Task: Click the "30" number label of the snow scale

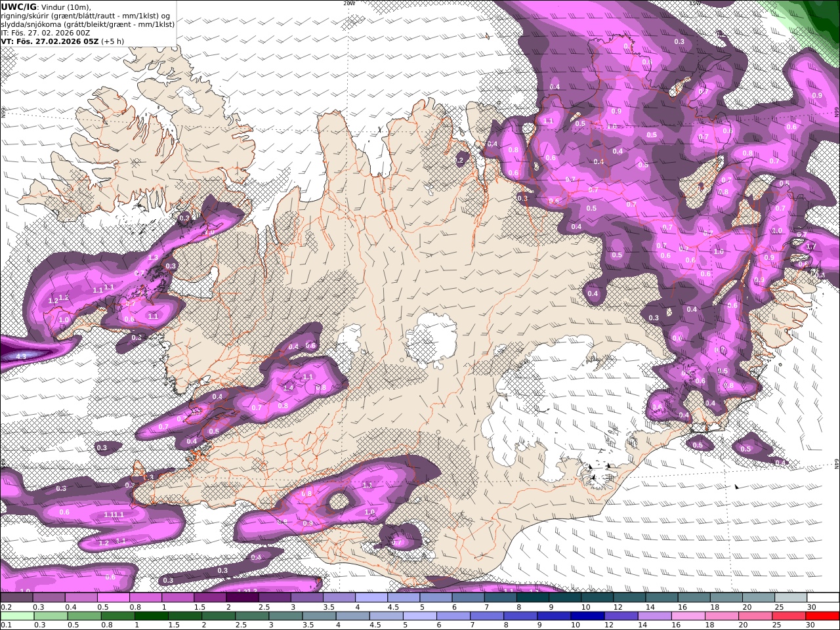Action: pyautogui.click(x=812, y=608)
